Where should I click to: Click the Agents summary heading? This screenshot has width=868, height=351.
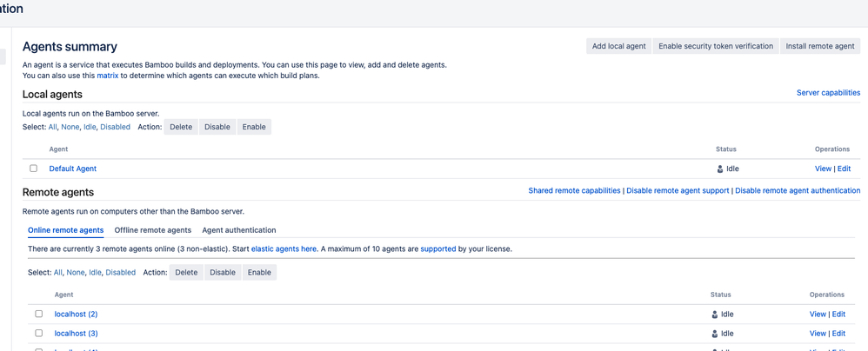(x=70, y=47)
